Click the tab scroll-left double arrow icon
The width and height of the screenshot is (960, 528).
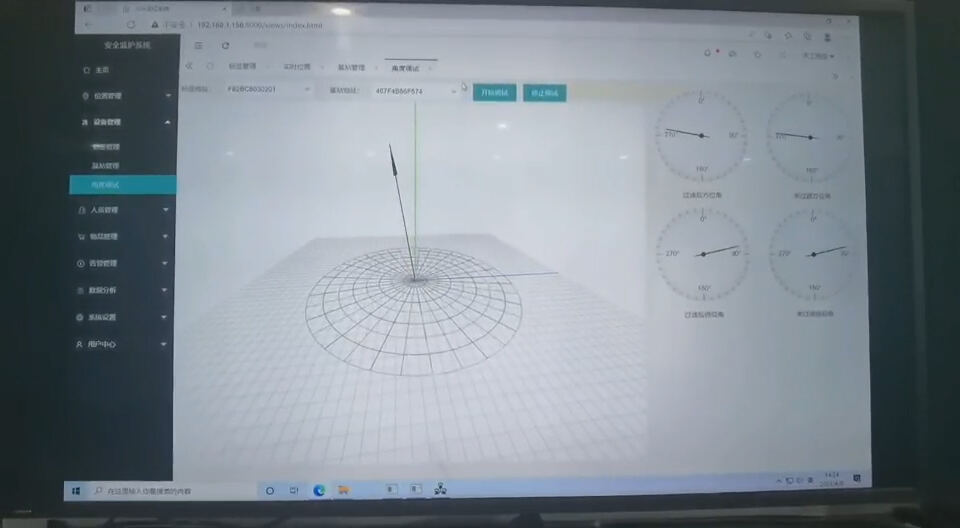(190, 66)
